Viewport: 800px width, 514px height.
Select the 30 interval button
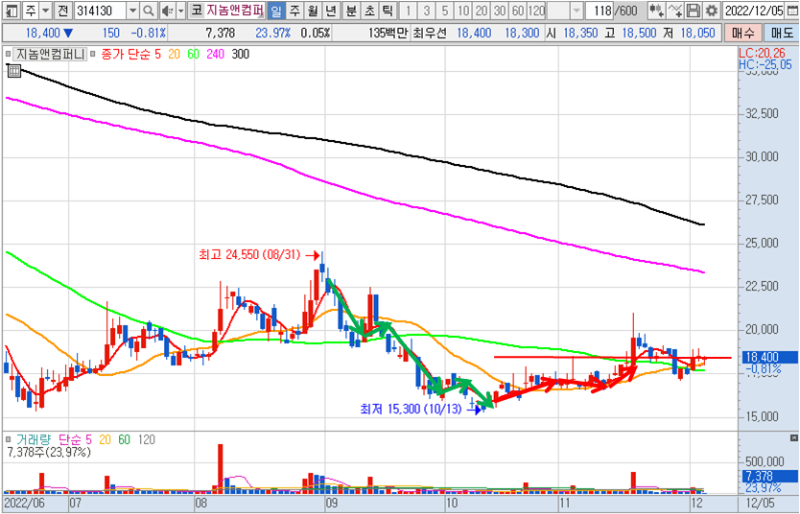499,10
